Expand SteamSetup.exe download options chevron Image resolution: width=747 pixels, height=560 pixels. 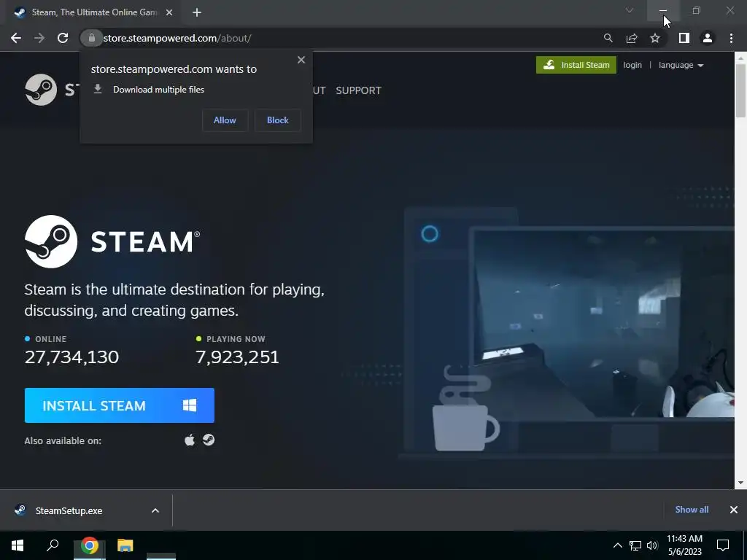[155, 510]
